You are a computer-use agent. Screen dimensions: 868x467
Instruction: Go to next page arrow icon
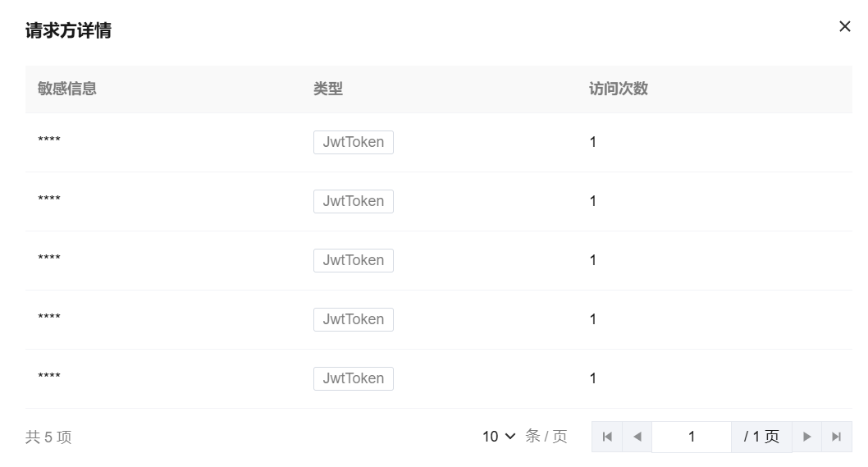[806, 437]
